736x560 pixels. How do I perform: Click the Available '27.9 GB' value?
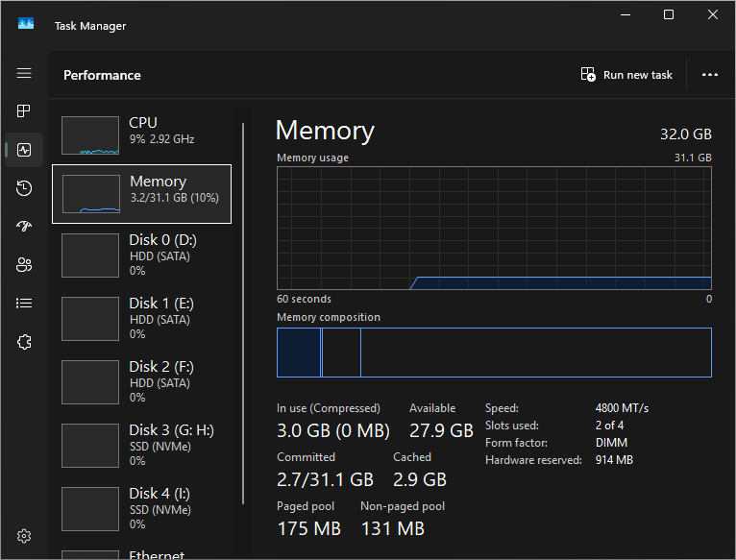coord(441,430)
